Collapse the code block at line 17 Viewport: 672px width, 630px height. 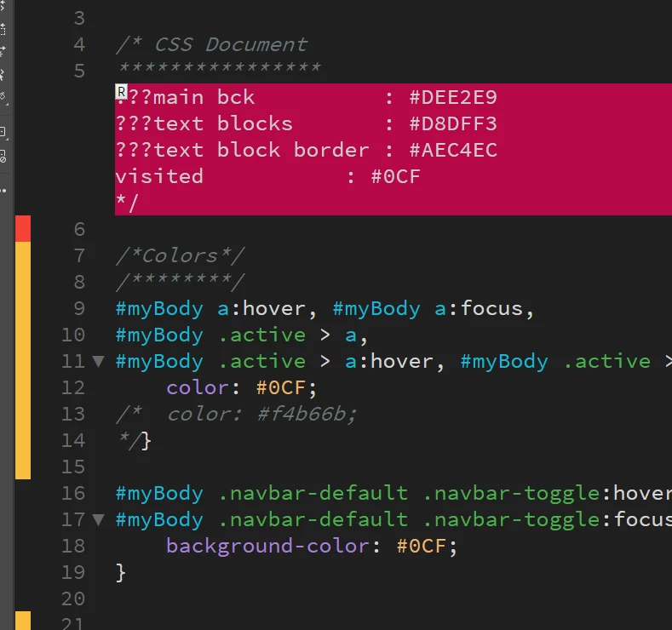pos(99,520)
